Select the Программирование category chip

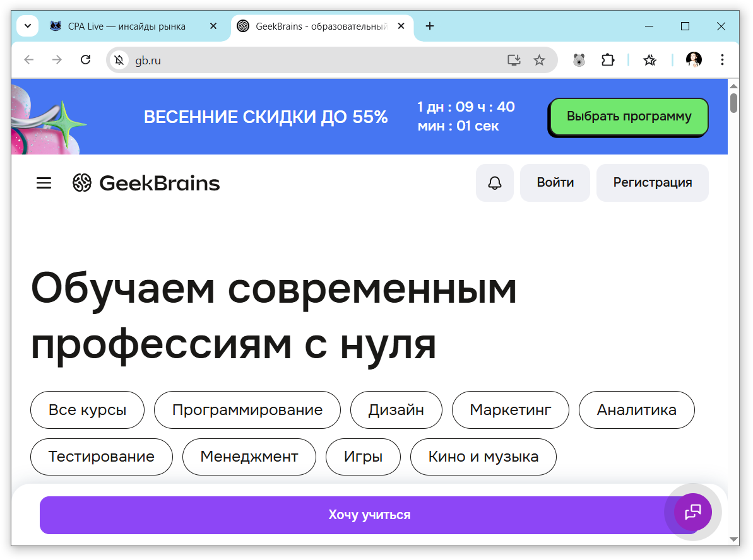click(247, 410)
